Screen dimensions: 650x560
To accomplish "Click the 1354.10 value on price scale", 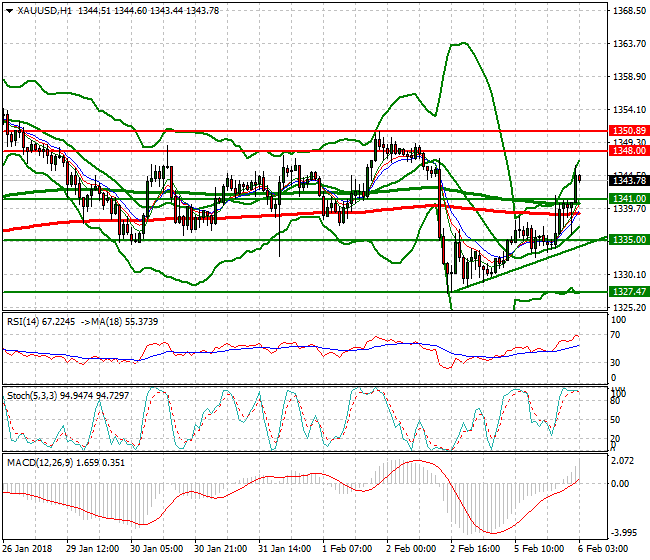I will [626, 109].
